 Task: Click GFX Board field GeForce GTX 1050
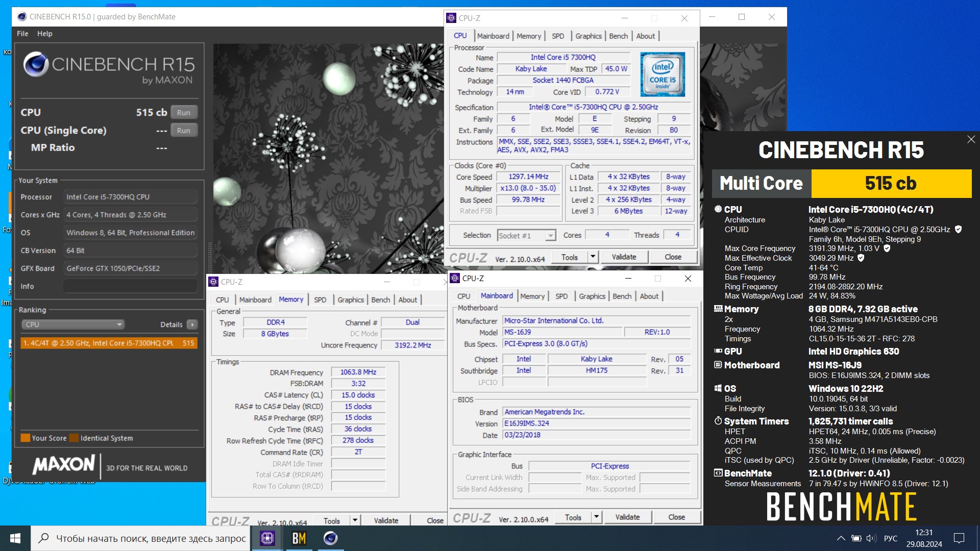[130, 268]
